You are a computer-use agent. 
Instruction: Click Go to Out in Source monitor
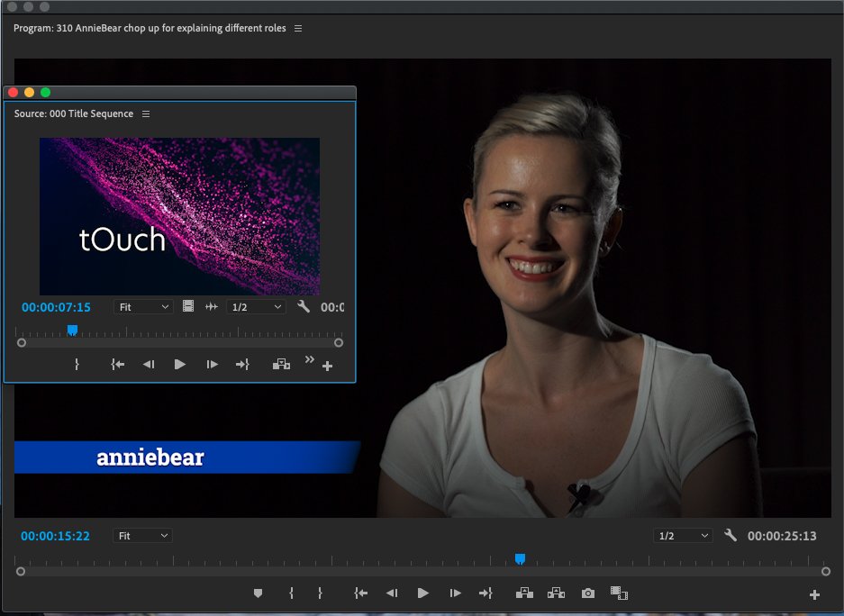[x=242, y=365]
